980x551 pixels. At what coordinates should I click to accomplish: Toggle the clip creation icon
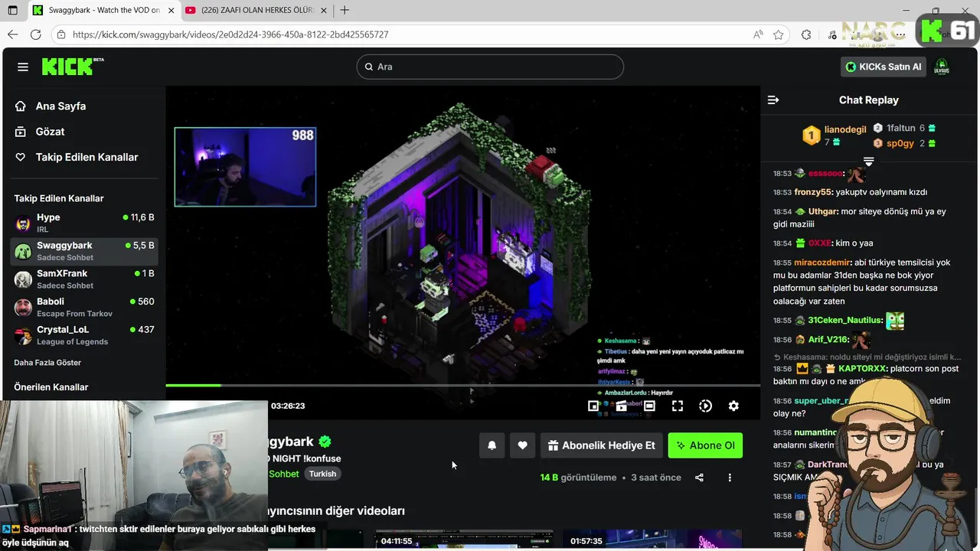click(x=621, y=406)
